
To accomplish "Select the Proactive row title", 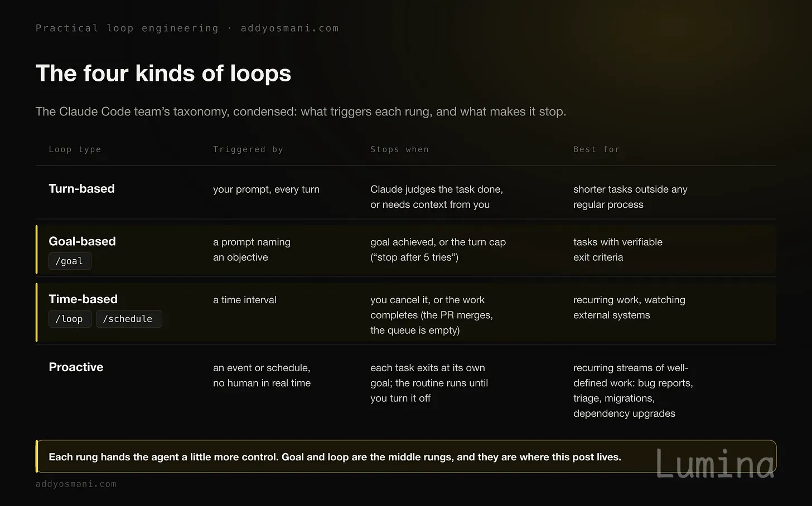I will pyautogui.click(x=76, y=367).
